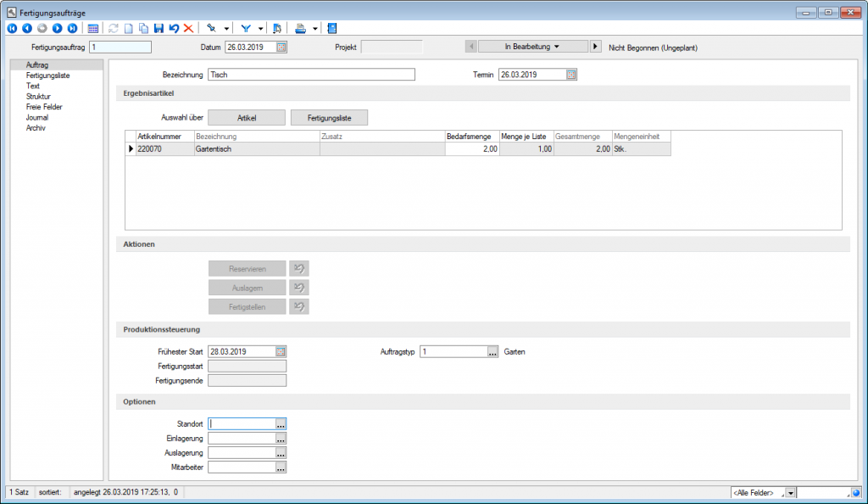This screenshot has height=504, width=868.
Task: Open the In Bearbeitung status dropdown
Action: point(532,47)
